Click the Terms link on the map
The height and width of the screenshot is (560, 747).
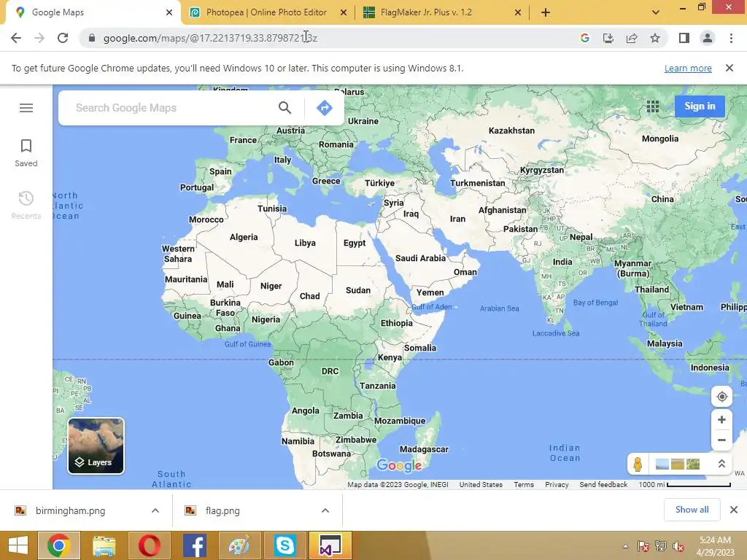pyautogui.click(x=524, y=485)
